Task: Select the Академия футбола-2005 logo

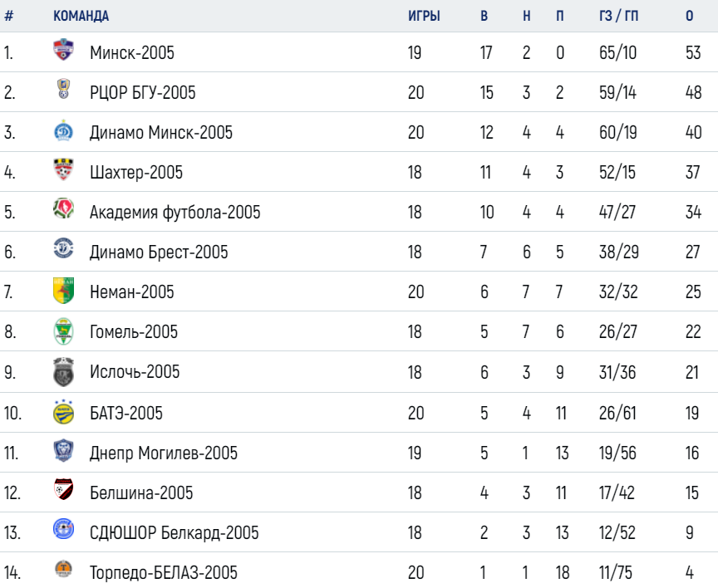Action: pos(64,208)
